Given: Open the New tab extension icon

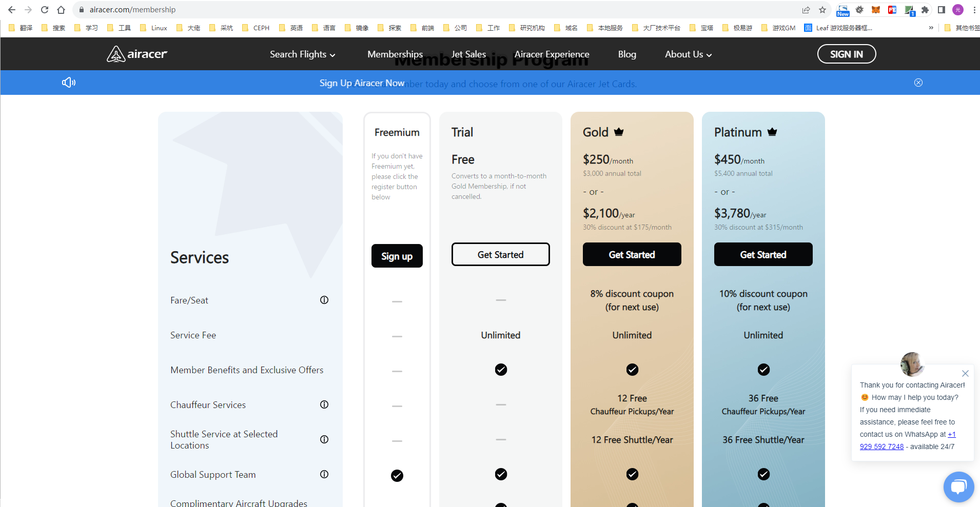Looking at the screenshot, I should point(843,10).
